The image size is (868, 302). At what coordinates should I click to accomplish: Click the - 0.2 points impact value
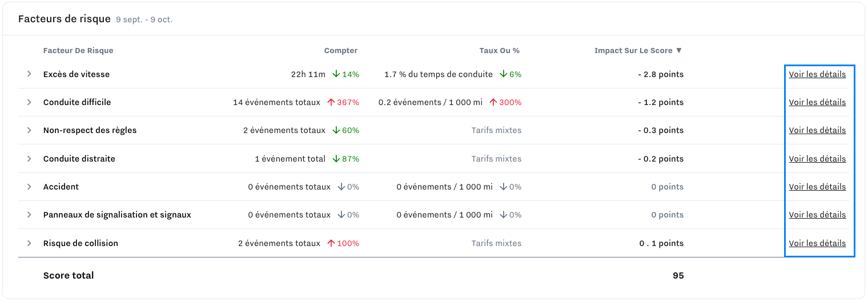pos(661,159)
